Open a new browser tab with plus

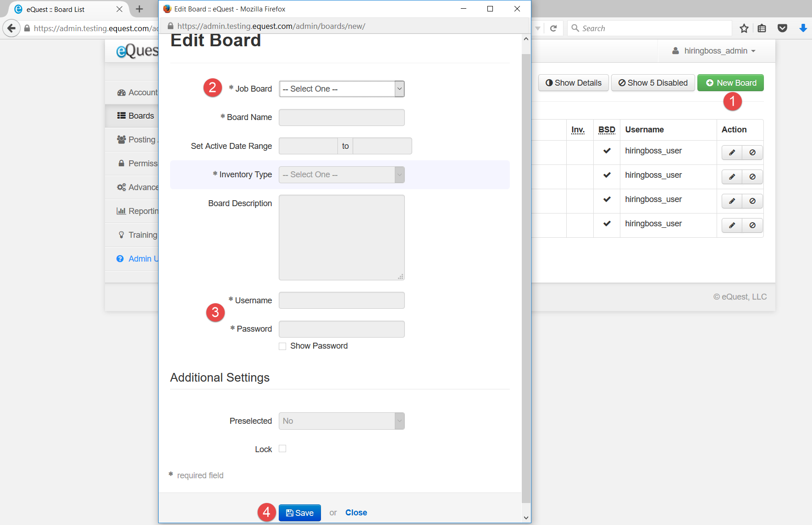pos(140,9)
